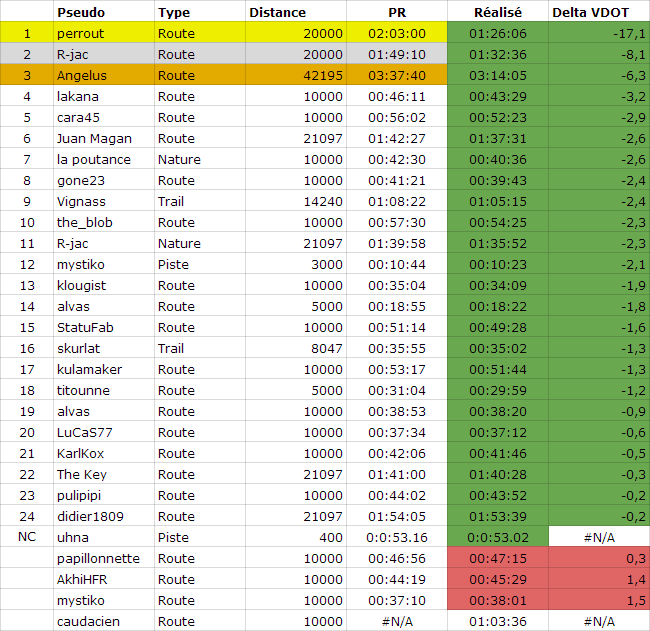This screenshot has height=631, width=650.
Task: Select the Juan Magan pseudo cell
Action: pyautogui.click(x=104, y=138)
